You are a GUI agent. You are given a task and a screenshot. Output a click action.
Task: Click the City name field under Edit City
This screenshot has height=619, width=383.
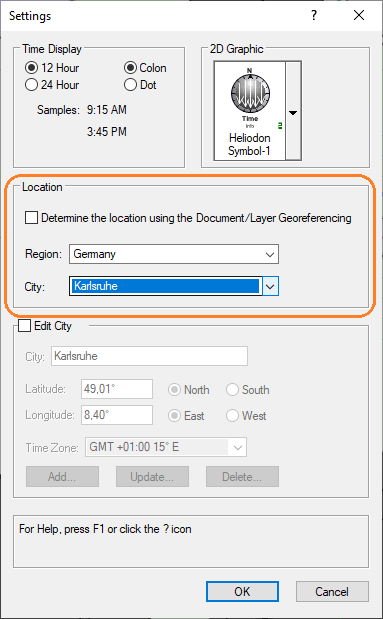[149, 356]
